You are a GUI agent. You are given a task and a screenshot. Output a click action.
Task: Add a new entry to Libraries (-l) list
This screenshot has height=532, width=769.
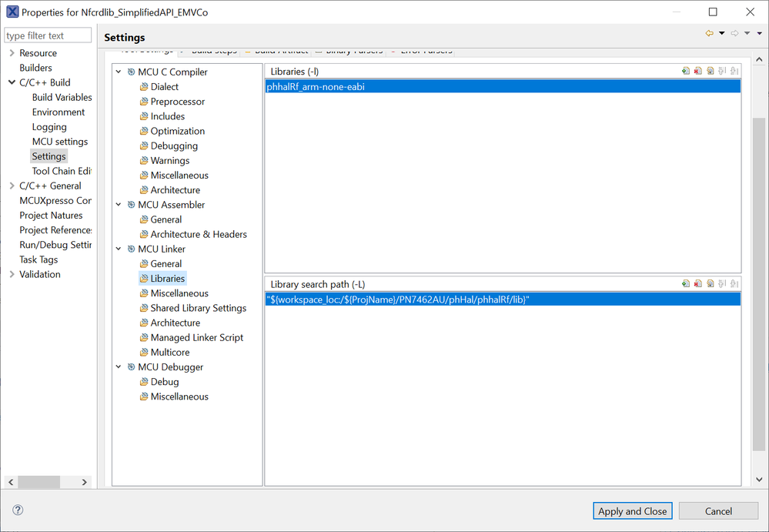[685, 71]
